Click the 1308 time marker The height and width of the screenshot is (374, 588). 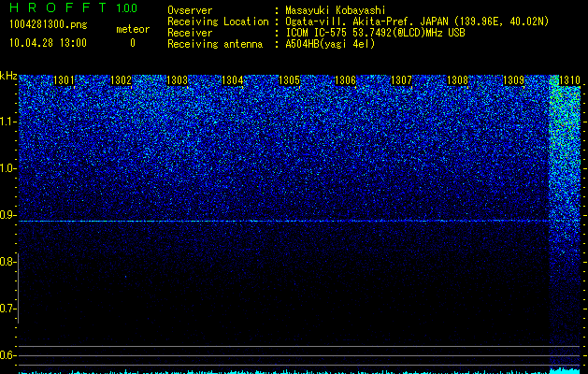[x=457, y=80]
